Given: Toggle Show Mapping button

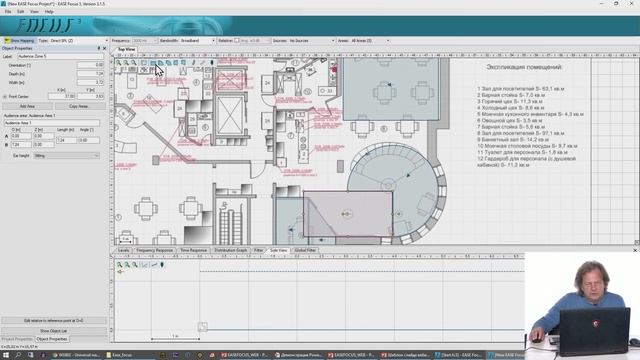Looking at the screenshot, I should point(19,40).
